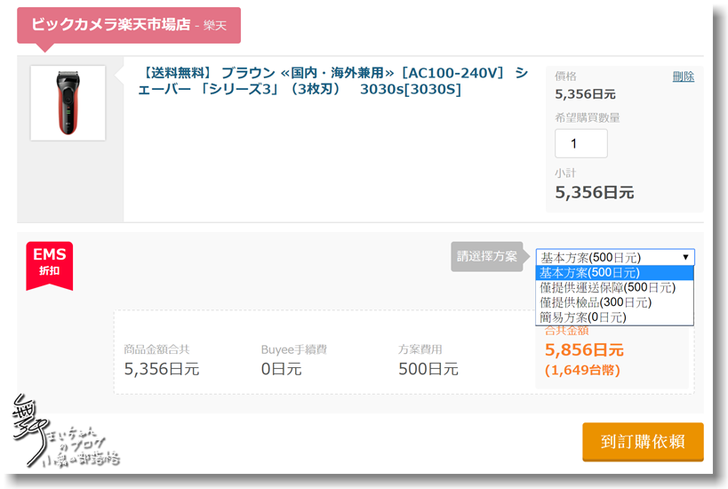Click the 小計 subtotal 5,356日元 value
728x489 pixels.
pyautogui.click(x=594, y=192)
